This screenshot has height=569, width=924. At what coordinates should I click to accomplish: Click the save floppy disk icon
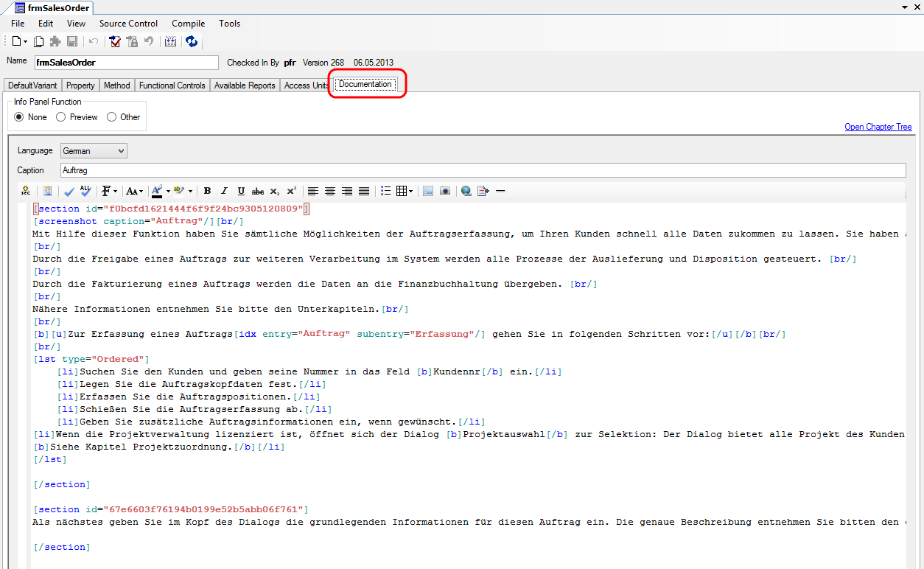click(x=72, y=42)
